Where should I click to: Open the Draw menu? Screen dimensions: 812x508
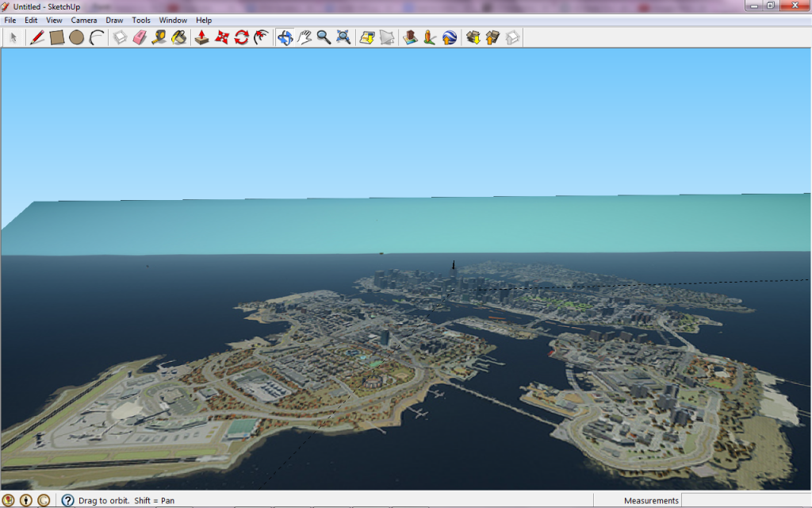[x=114, y=20]
